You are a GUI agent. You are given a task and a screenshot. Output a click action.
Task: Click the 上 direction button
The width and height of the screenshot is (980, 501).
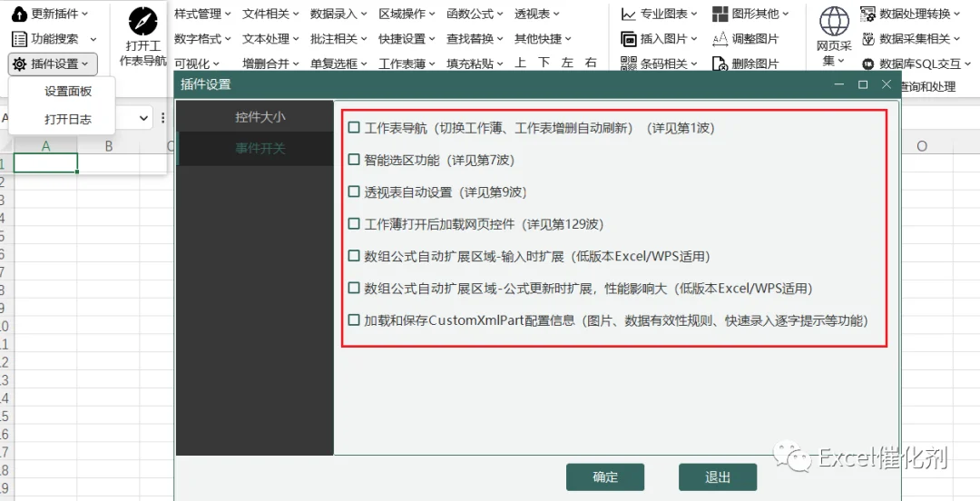tap(520, 64)
